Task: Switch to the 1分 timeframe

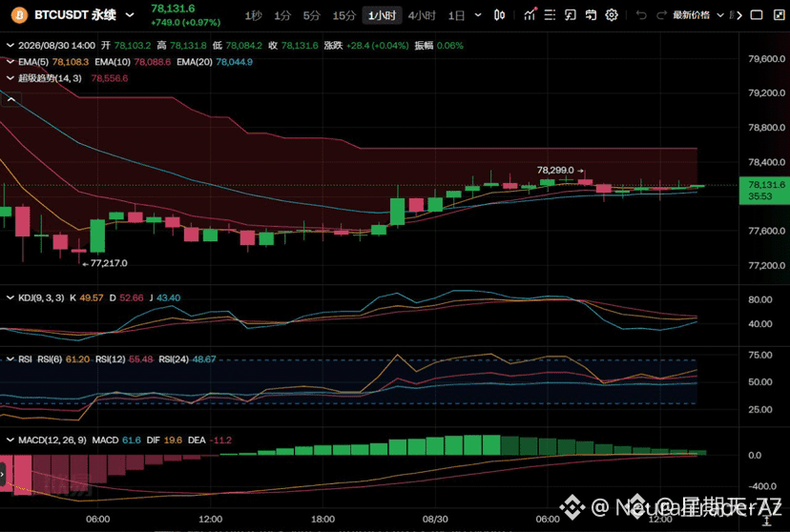Action: coord(282,15)
